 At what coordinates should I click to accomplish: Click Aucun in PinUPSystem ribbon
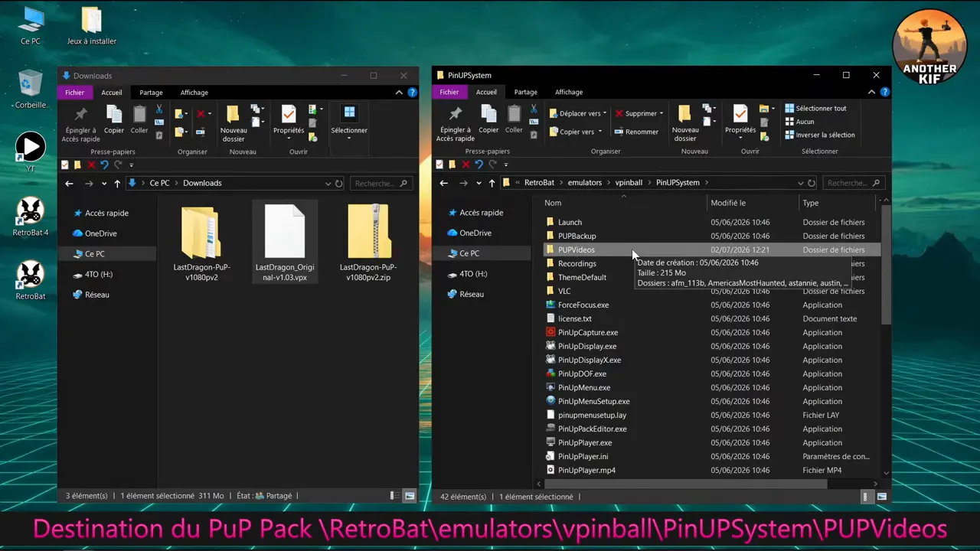pyautogui.click(x=799, y=122)
